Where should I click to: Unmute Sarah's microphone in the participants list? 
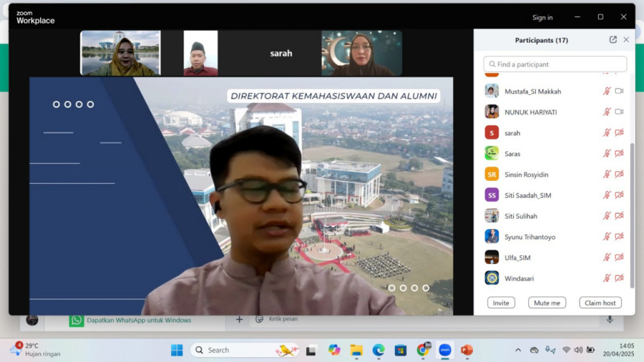point(607,132)
